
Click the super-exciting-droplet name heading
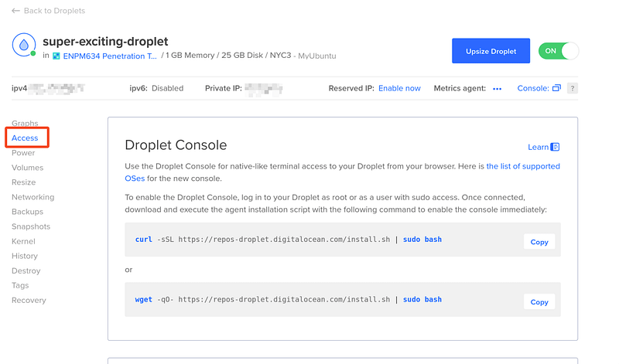coord(105,42)
